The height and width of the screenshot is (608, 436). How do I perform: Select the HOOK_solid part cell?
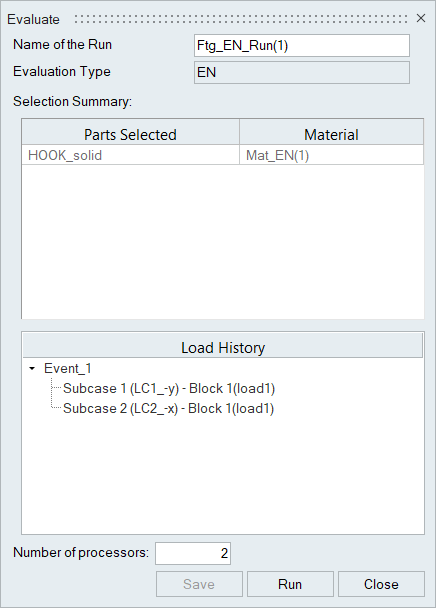[x=131, y=155]
